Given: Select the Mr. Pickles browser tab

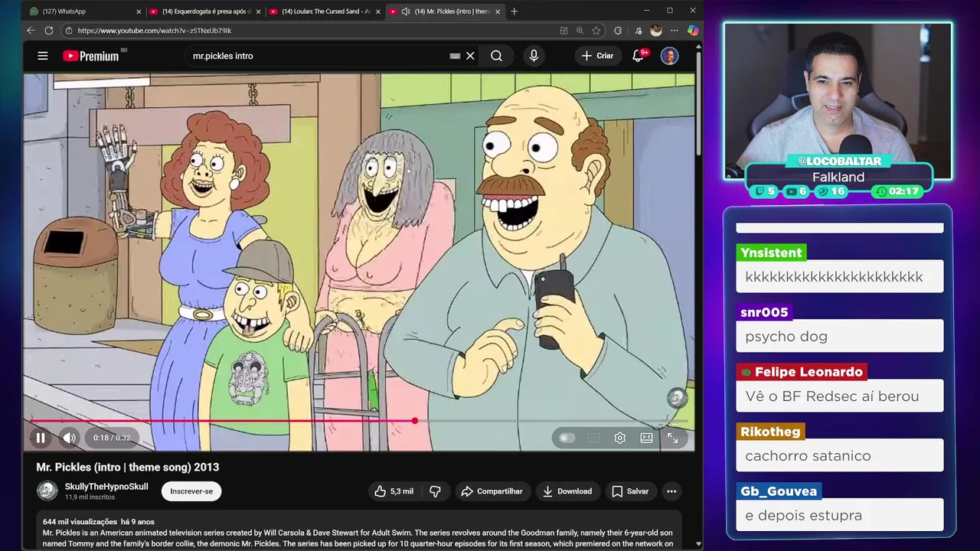Looking at the screenshot, I should click(x=444, y=11).
